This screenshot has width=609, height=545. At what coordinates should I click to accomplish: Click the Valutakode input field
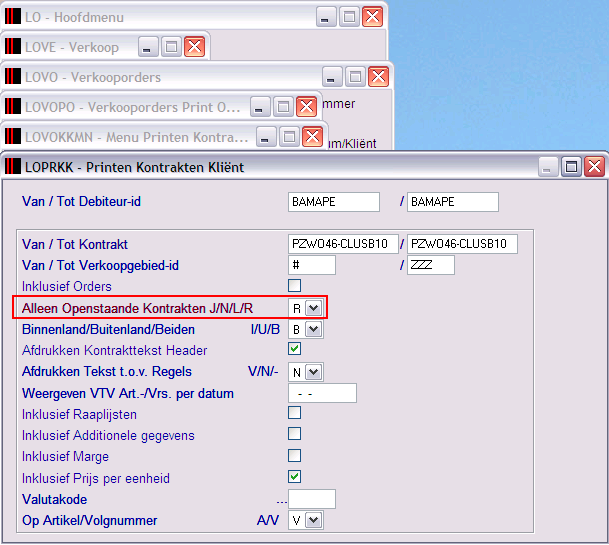(311, 499)
